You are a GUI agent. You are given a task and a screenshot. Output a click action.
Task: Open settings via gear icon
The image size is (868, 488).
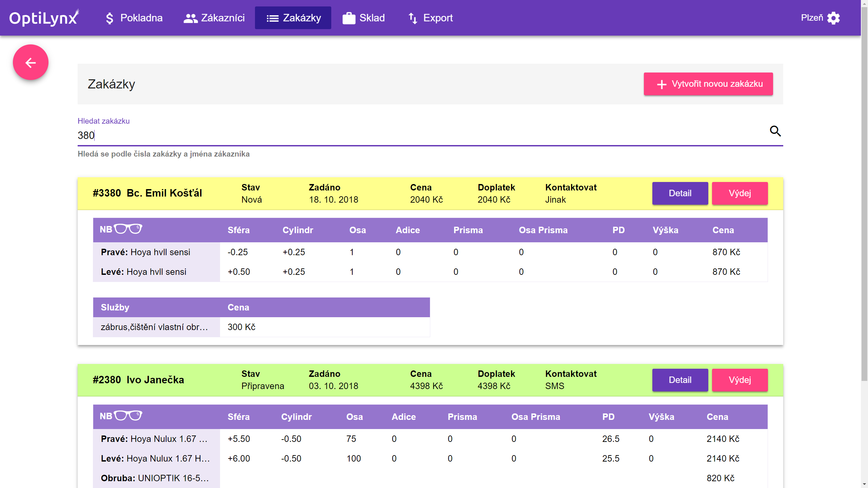click(833, 18)
